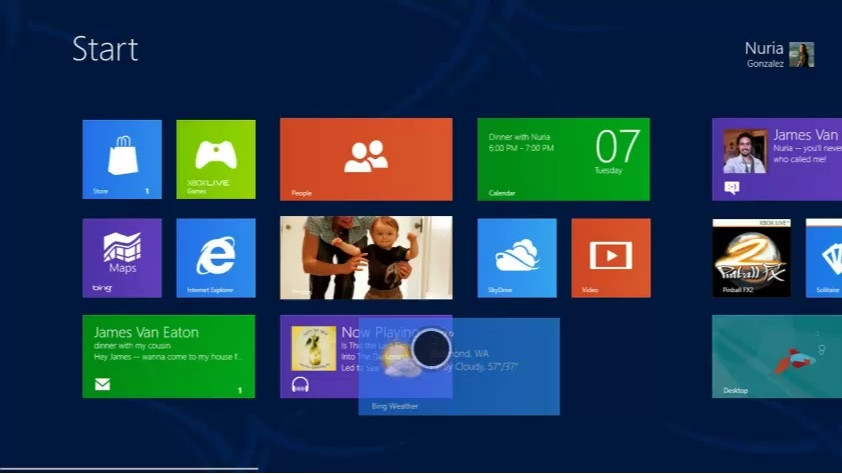Click the 'Dinner with Nuria' appointment text

519,137
